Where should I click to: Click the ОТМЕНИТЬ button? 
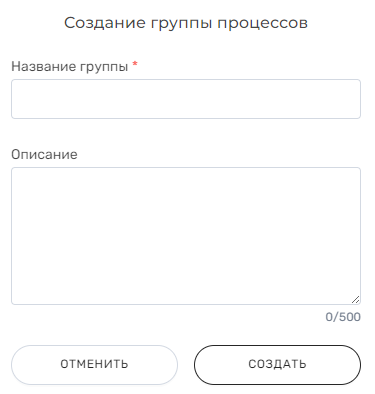(94, 365)
